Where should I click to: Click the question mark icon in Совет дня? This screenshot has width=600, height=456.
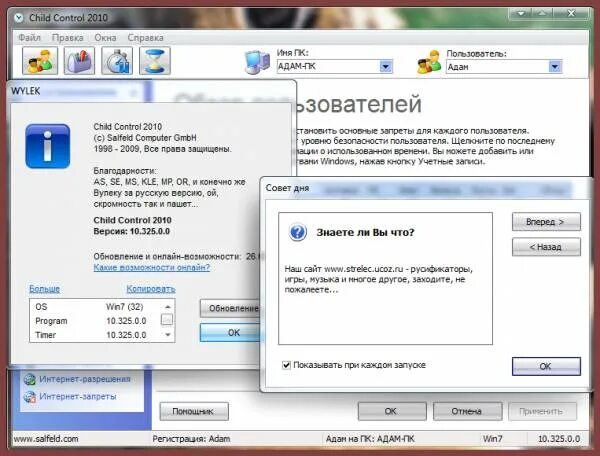pos(298,232)
